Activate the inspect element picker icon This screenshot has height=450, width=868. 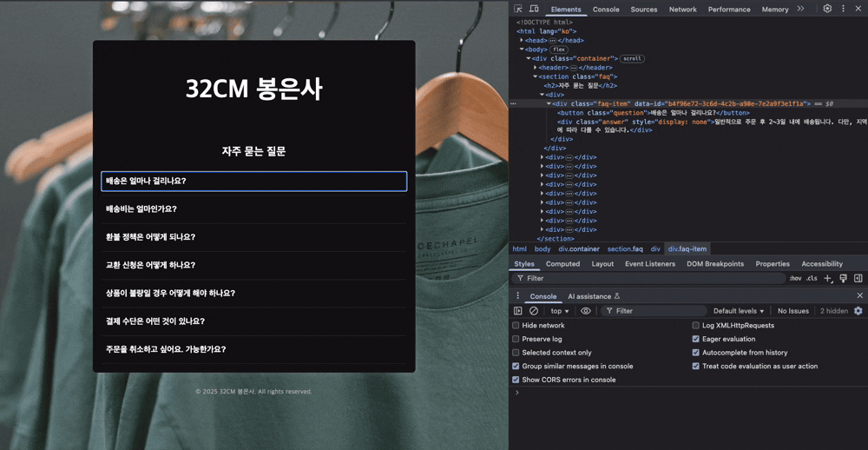tap(517, 9)
